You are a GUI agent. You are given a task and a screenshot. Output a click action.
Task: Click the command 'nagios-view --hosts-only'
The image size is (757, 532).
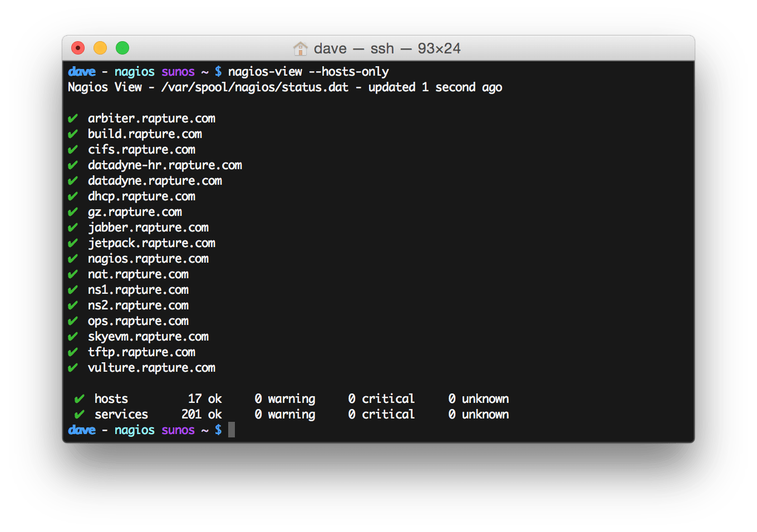[x=308, y=72]
